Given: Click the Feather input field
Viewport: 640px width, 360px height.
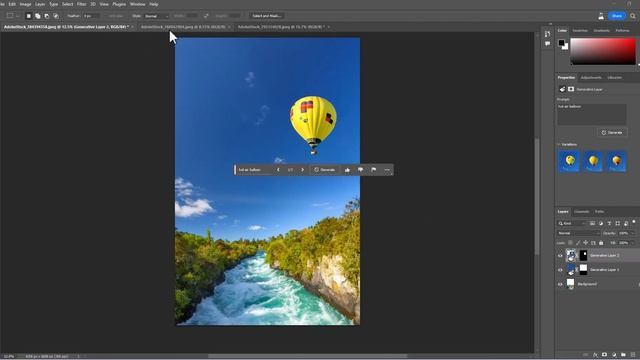Looking at the screenshot, I should [x=91, y=16].
